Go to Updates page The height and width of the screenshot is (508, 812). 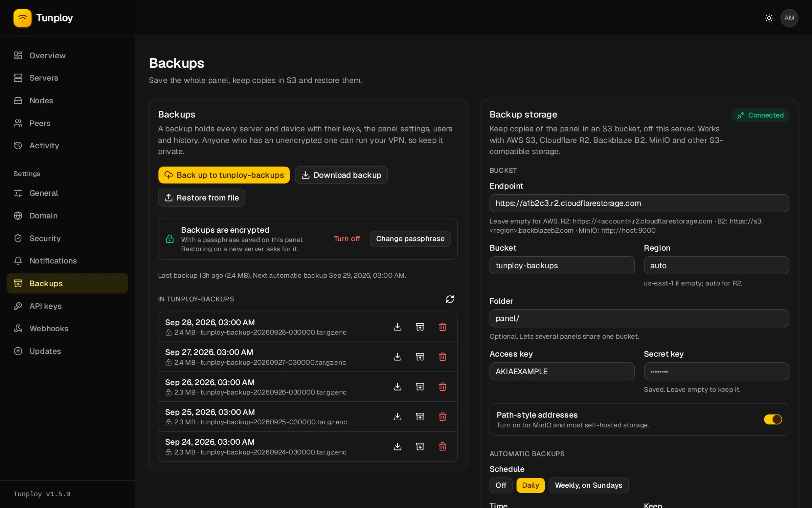tap(67, 351)
